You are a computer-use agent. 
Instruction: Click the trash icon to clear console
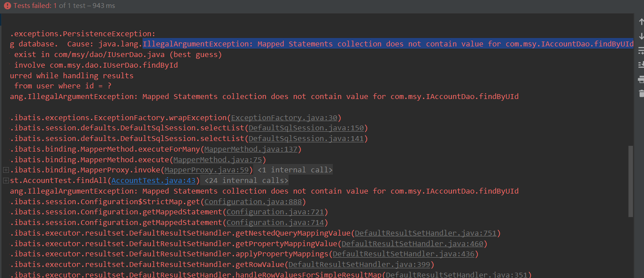641,93
